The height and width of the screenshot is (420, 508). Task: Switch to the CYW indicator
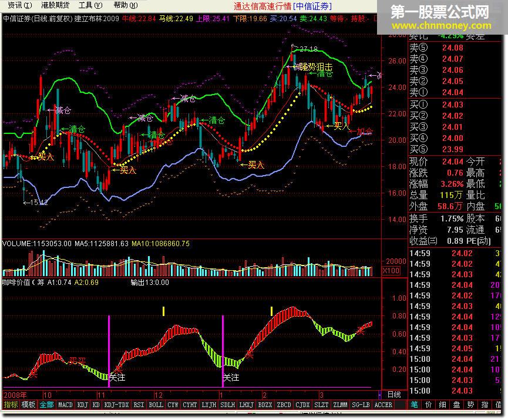[x=173, y=405]
